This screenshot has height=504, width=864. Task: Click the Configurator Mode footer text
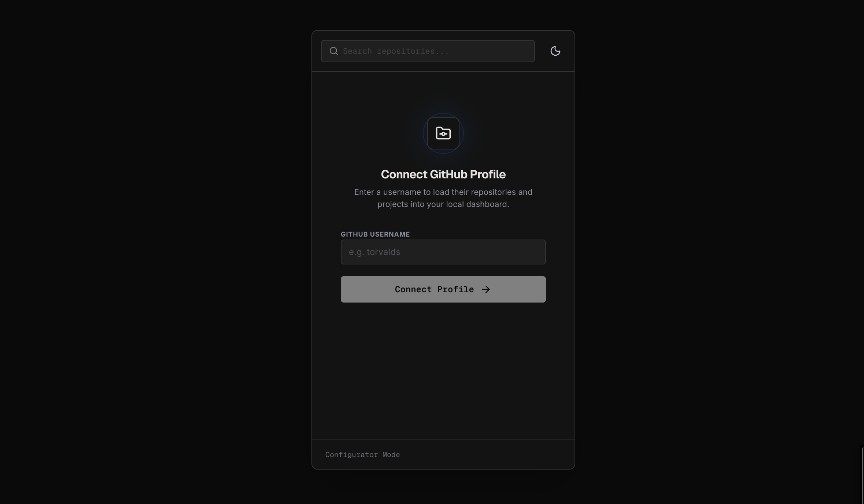pos(362,455)
